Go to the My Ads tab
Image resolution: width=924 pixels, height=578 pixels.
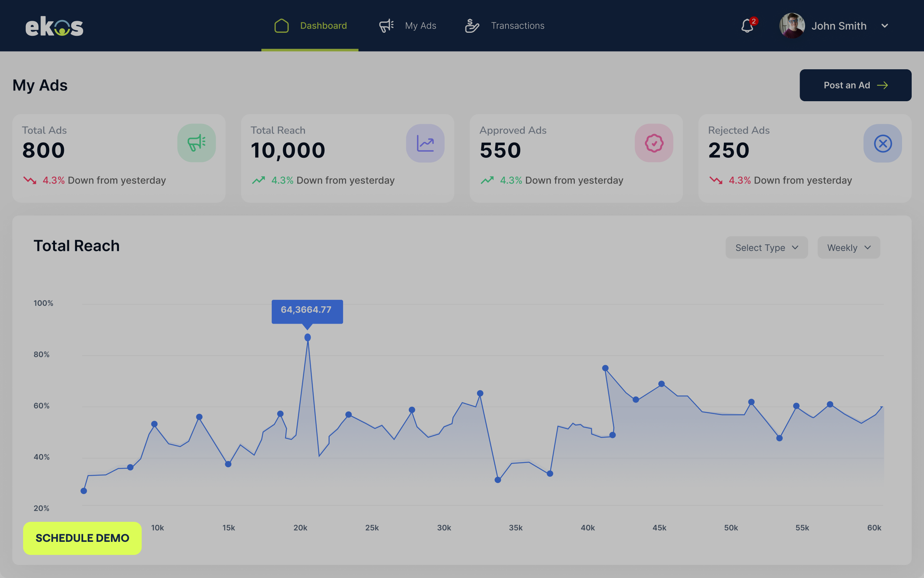click(x=420, y=26)
